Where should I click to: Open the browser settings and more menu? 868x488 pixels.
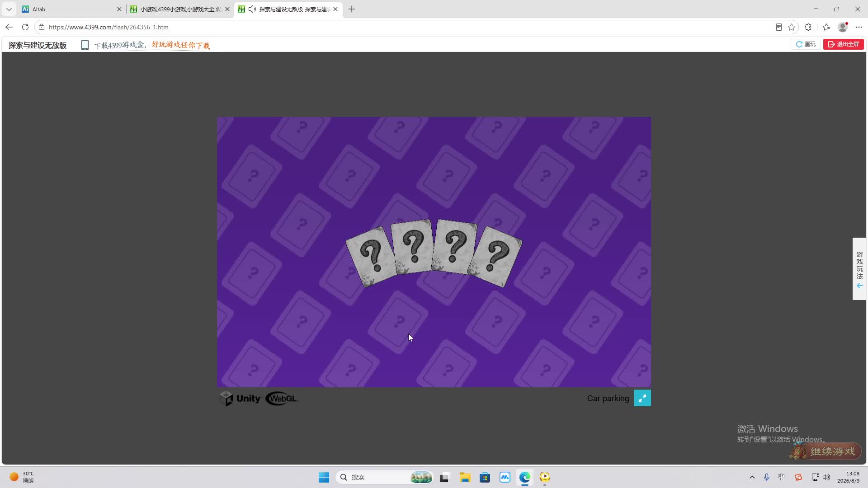tap(859, 27)
